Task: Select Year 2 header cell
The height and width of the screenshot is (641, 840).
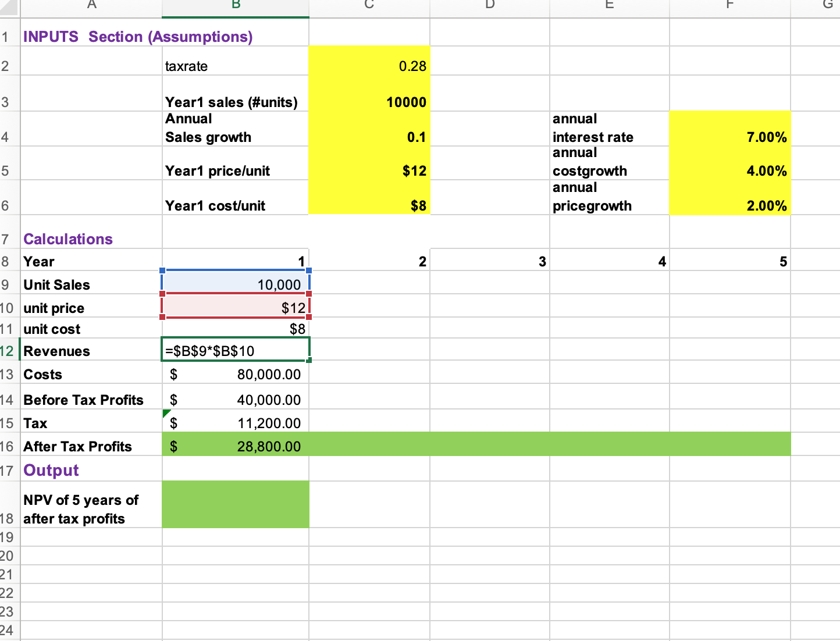Action: (x=369, y=260)
